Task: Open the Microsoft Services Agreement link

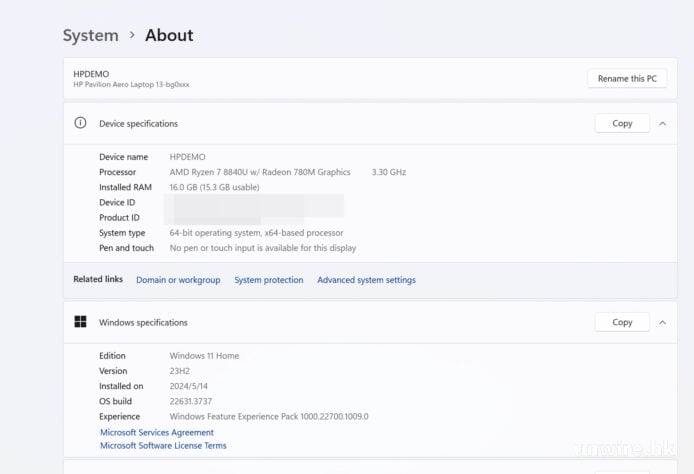Action: 157,433
